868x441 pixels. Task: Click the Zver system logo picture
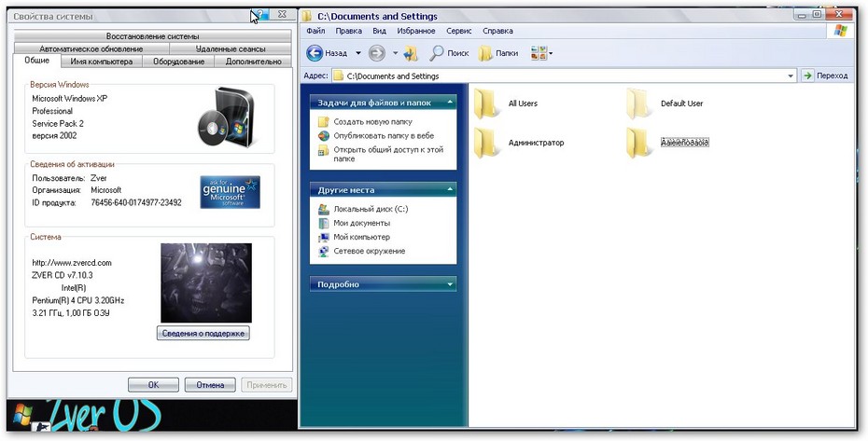[x=206, y=283]
